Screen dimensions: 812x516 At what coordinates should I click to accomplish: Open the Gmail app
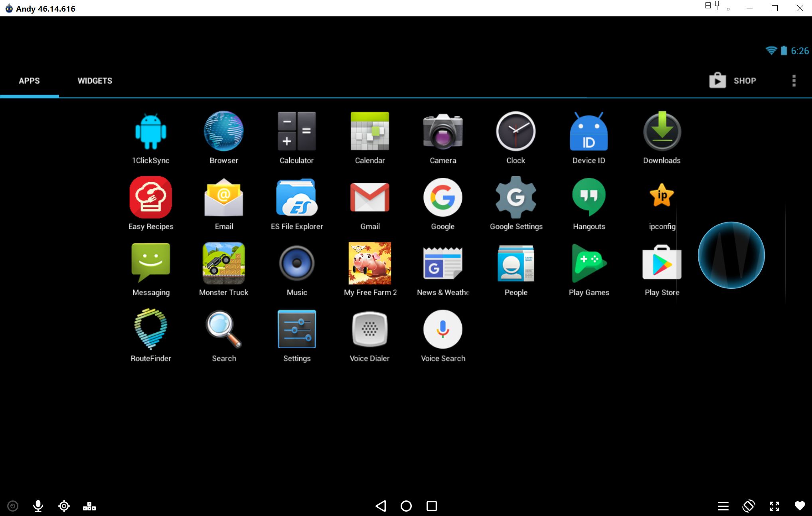370,204
